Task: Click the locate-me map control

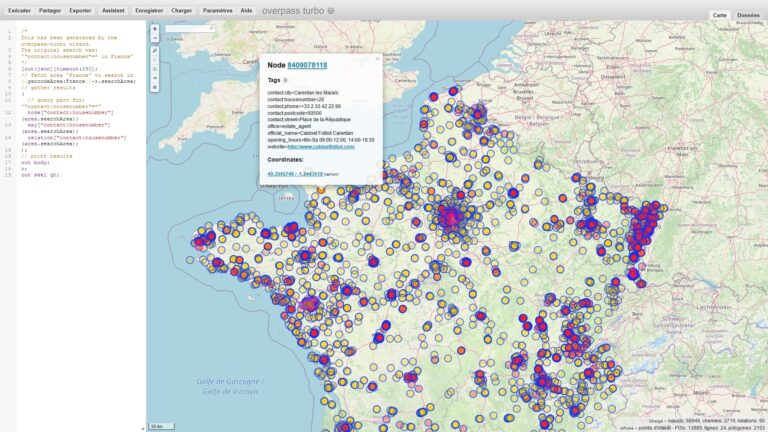Action: 155,60
